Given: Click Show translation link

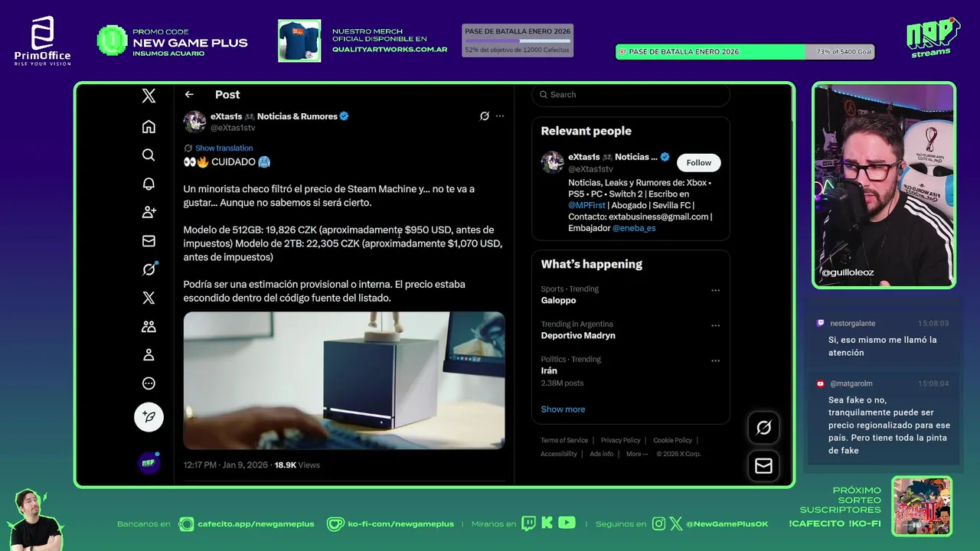Looking at the screenshot, I should 224,148.
